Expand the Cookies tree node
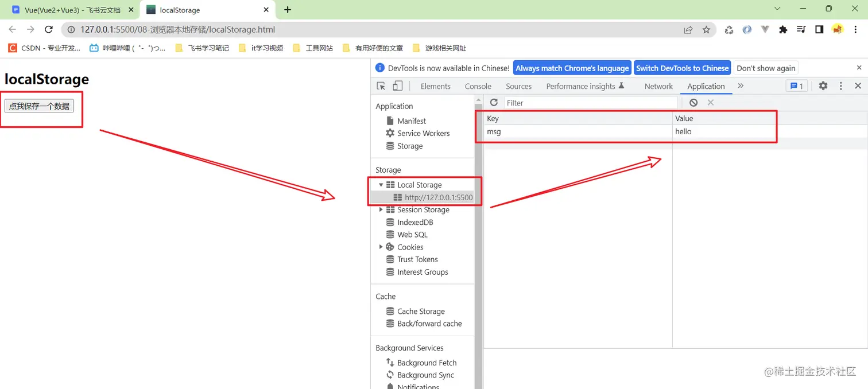The width and height of the screenshot is (868, 389). point(381,247)
